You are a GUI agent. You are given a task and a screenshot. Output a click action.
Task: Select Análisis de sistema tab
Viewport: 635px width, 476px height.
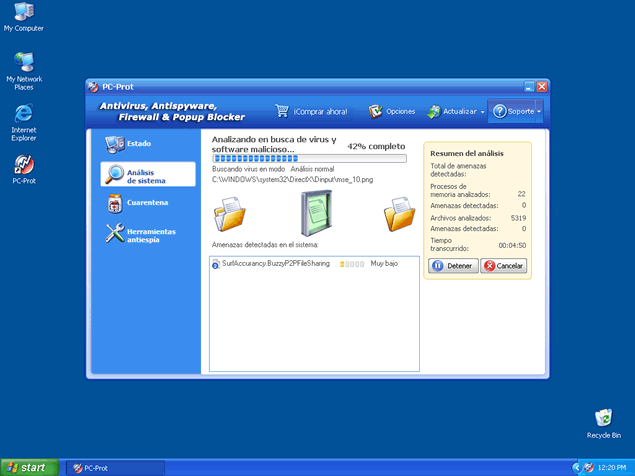pyautogui.click(x=148, y=174)
